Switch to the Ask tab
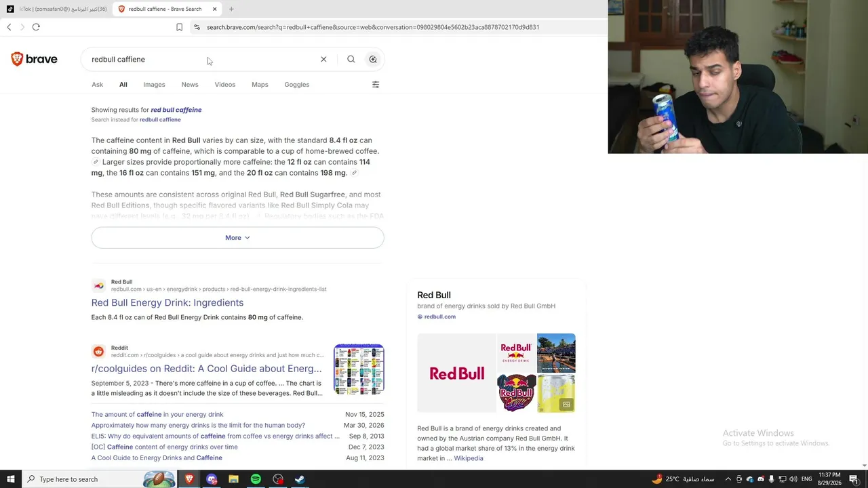This screenshot has width=868, height=488. 98,85
